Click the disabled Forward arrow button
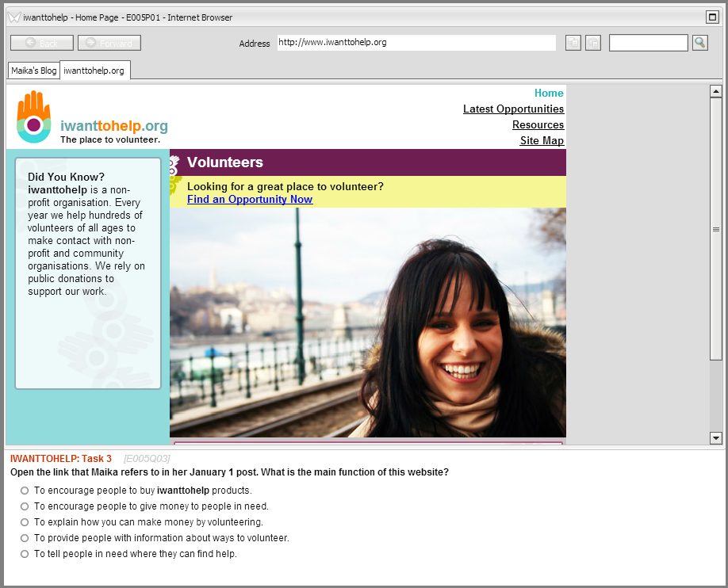The height and width of the screenshot is (588, 728). pos(109,43)
